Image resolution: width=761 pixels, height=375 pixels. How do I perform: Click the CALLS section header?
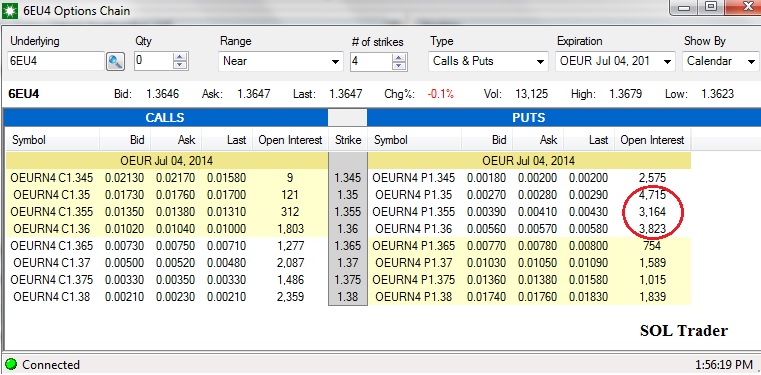coord(165,117)
